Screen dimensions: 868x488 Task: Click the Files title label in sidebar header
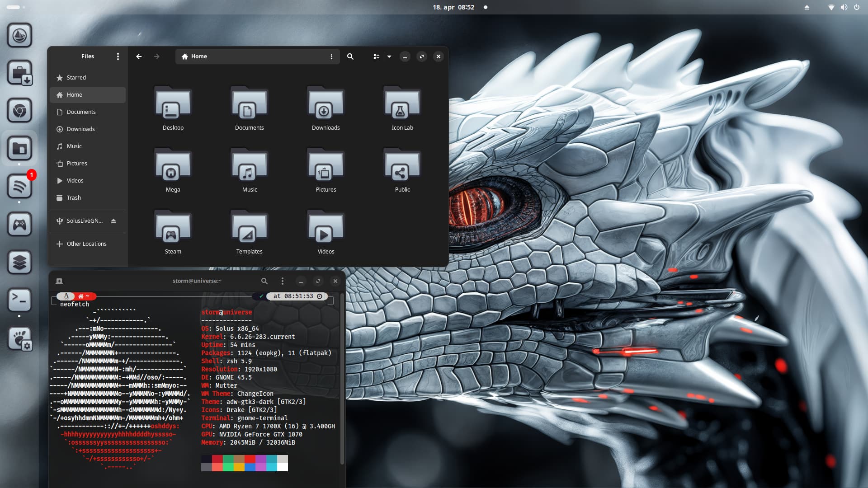click(x=88, y=56)
